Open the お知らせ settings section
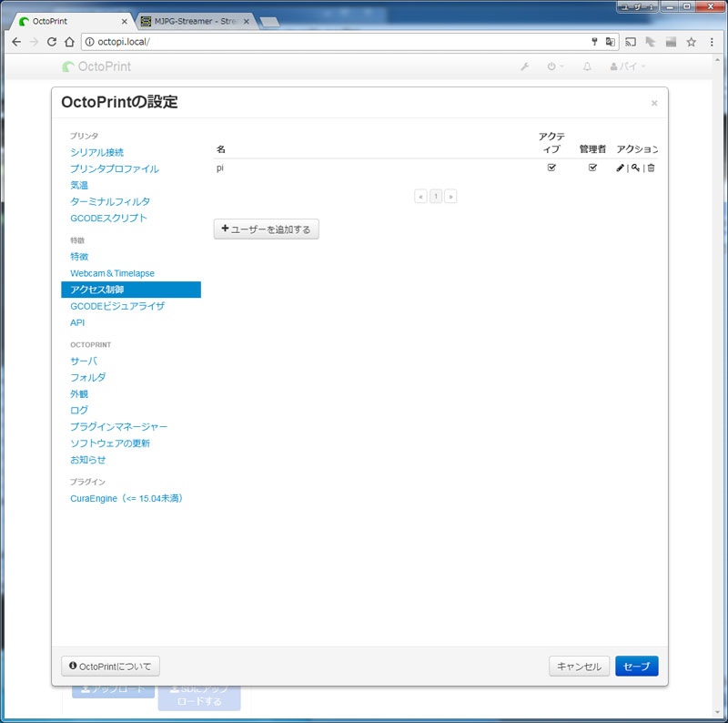The width and height of the screenshot is (728, 723). tap(87, 460)
